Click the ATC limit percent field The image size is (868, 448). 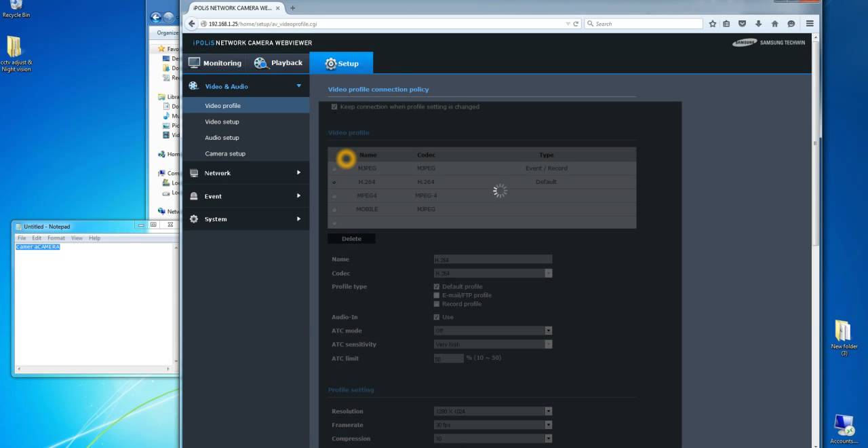click(449, 358)
